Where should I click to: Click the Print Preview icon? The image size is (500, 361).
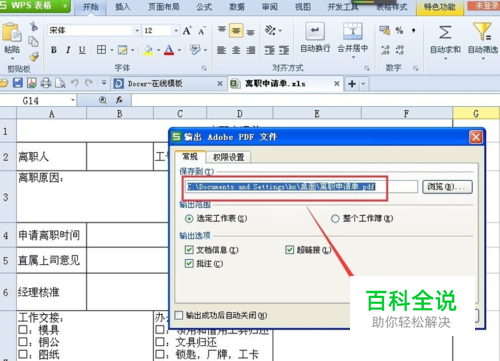60,83
